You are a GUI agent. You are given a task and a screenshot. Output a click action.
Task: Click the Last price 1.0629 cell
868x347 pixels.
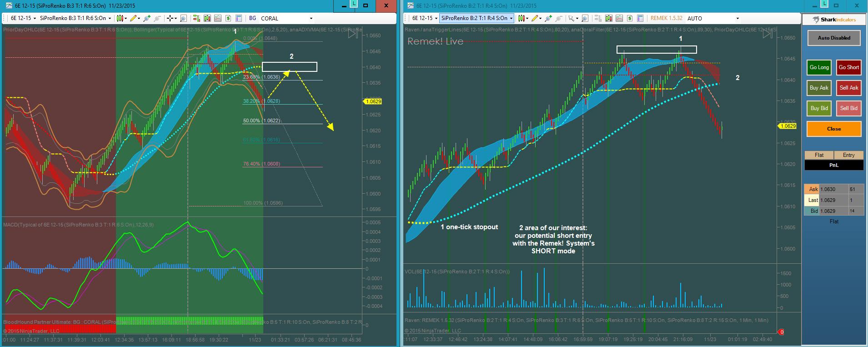834,200
